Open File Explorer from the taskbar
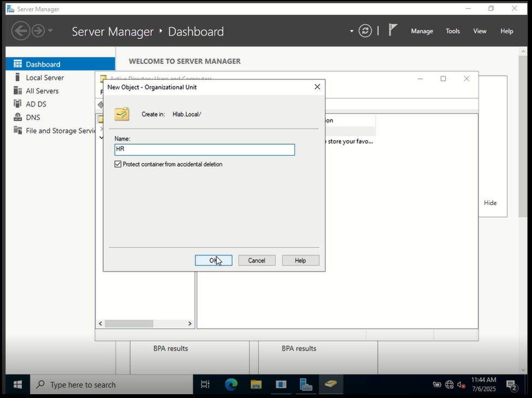Image resolution: width=532 pixels, height=398 pixels. (256, 384)
